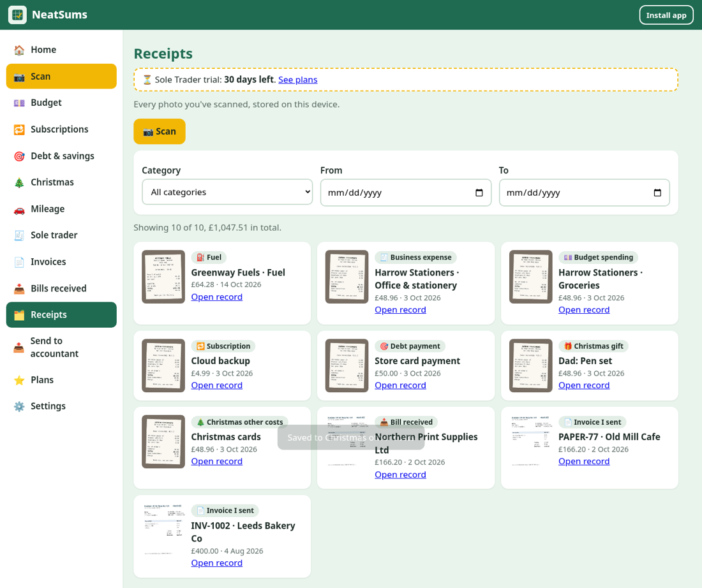Image resolution: width=702 pixels, height=588 pixels.
Task: Click the Budget spending tag label
Action: point(598,257)
